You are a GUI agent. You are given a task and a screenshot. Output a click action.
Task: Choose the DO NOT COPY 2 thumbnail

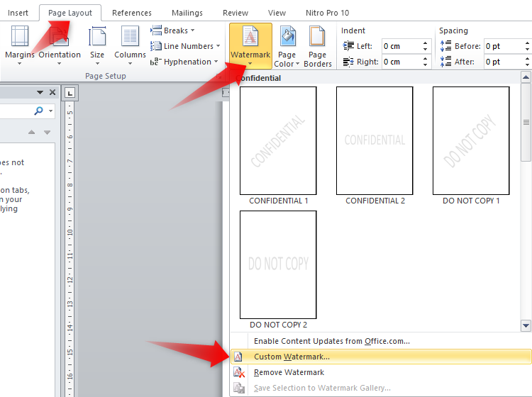tap(278, 264)
